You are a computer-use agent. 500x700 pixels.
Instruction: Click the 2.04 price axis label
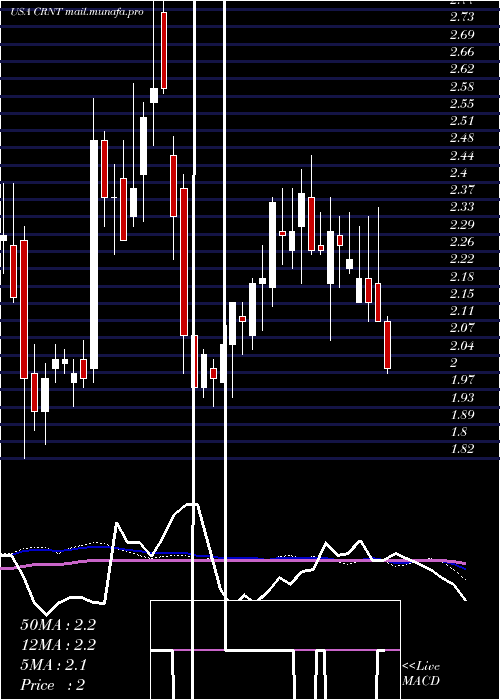click(462, 346)
